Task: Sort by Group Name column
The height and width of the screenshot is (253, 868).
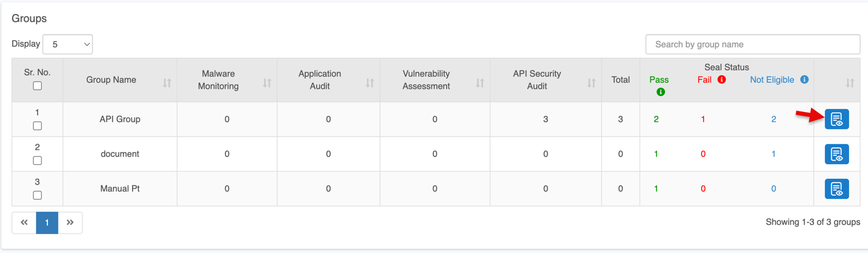Action: pyautogui.click(x=167, y=83)
